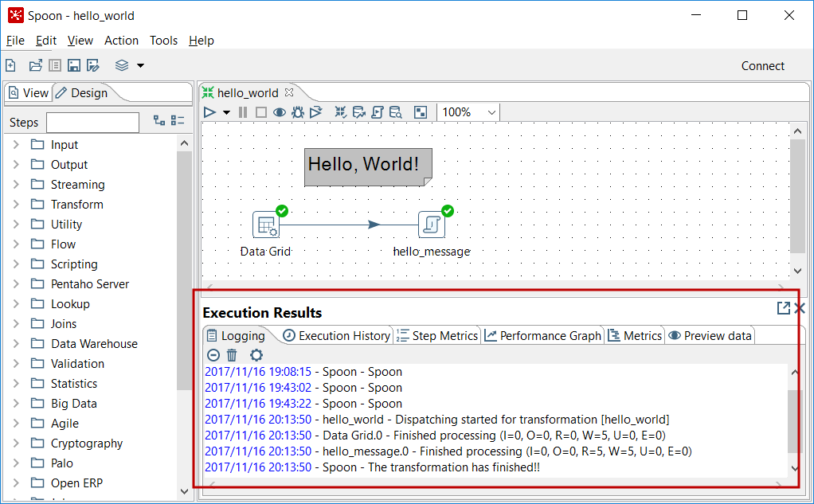Open the perspective dropdown arrow

140,65
